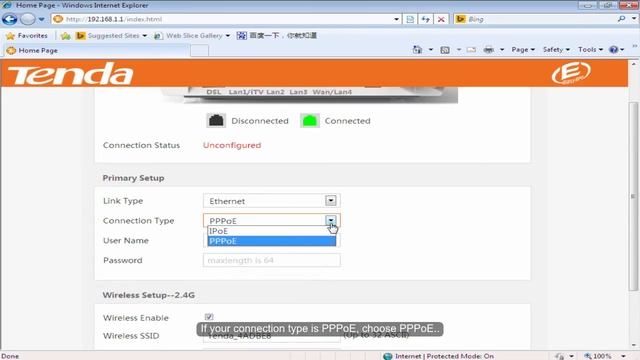Toggle the Wireless Enable checkbox
This screenshot has height=360, width=640.
coord(209,317)
